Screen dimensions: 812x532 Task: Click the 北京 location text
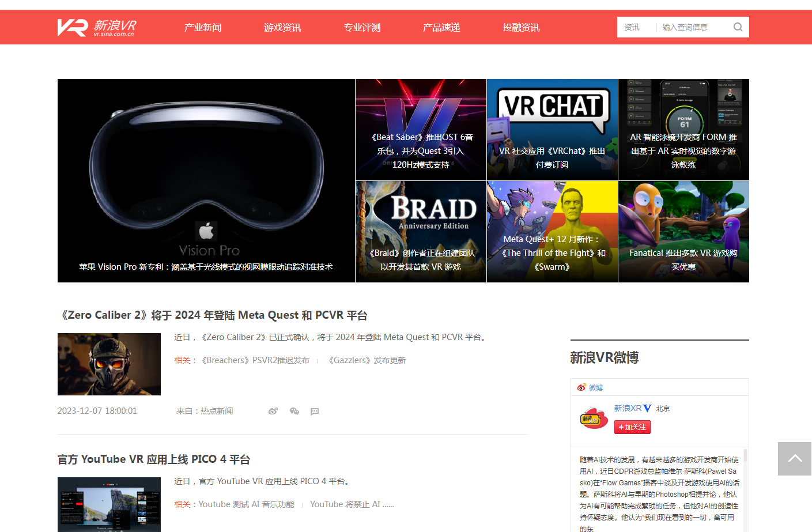tap(663, 408)
